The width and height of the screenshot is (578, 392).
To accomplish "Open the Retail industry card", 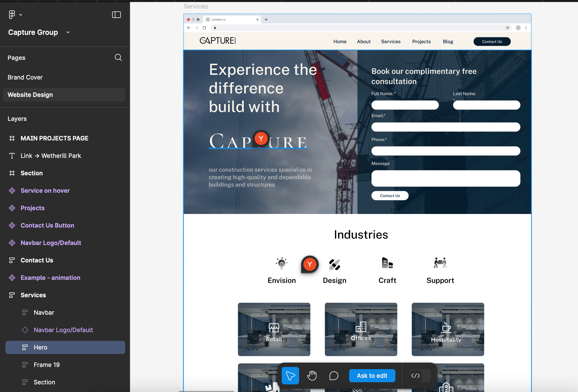I will click(x=274, y=329).
